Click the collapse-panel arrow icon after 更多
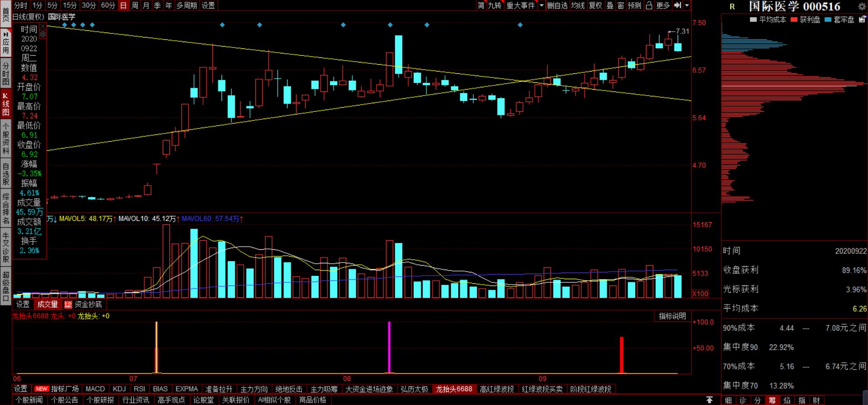This screenshot has width=868, height=405. point(678,5)
